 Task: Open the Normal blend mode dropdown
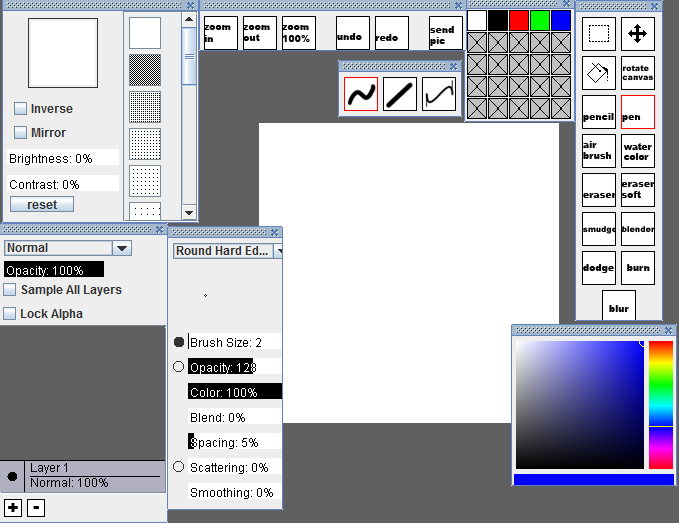(x=68, y=248)
